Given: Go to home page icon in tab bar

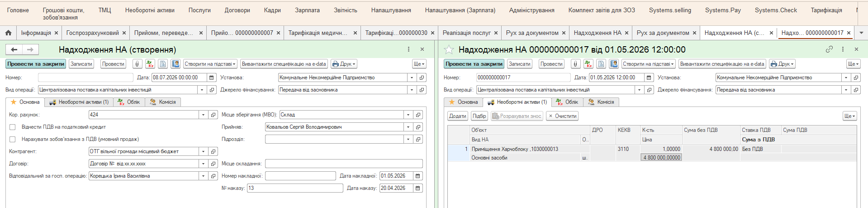Looking at the screenshot, I should point(8,33).
